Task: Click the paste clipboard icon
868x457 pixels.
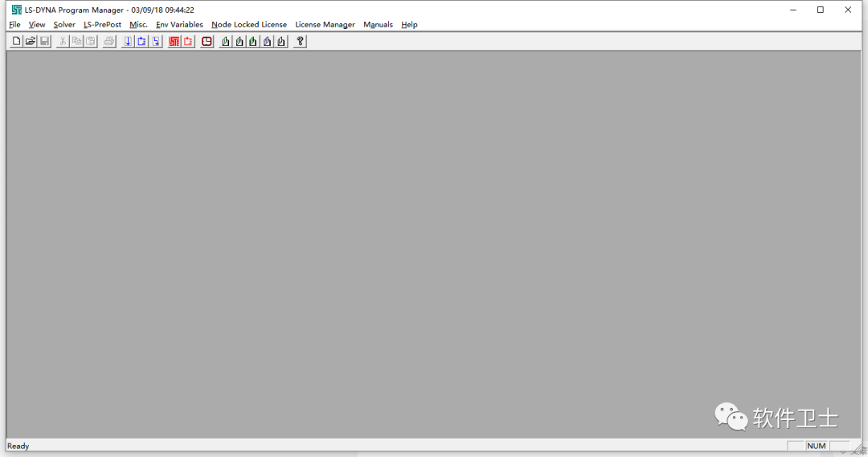Action: tap(91, 42)
